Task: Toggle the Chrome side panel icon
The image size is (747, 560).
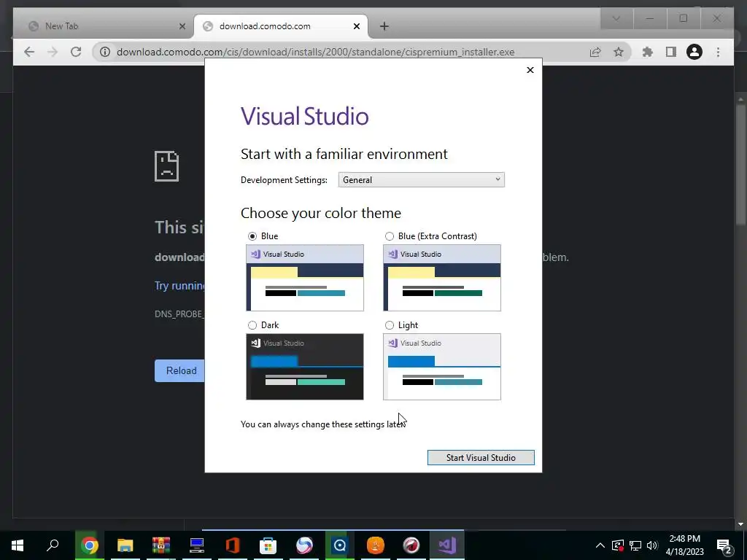Action: click(671, 52)
